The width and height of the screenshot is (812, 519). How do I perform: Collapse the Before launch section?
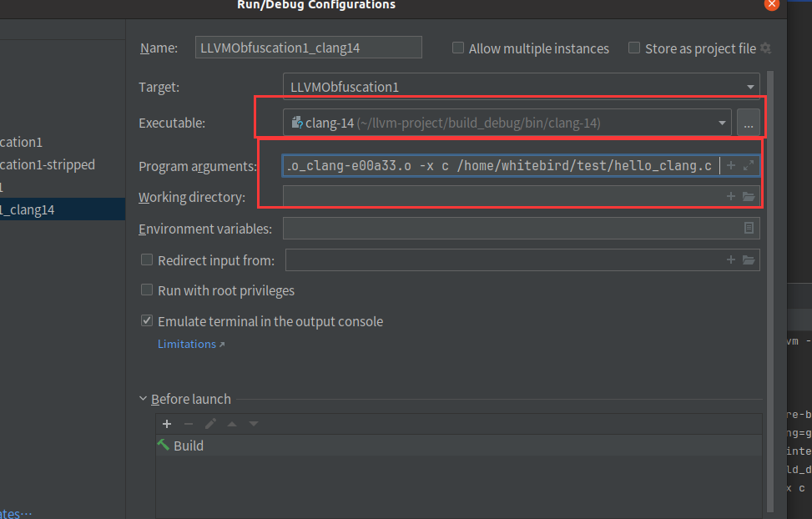pyautogui.click(x=143, y=399)
